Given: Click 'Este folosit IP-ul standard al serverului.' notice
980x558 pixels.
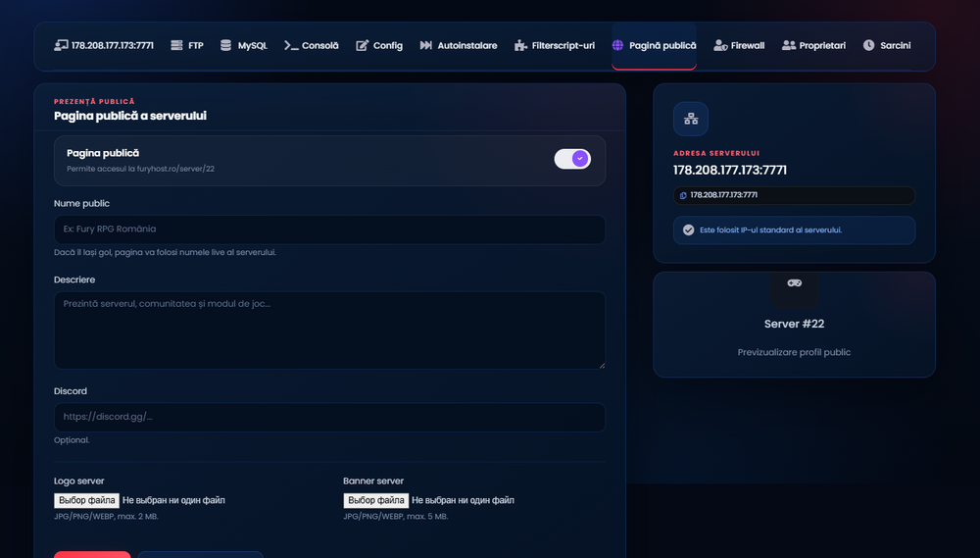Looking at the screenshot, I should (x=795, y=230).
